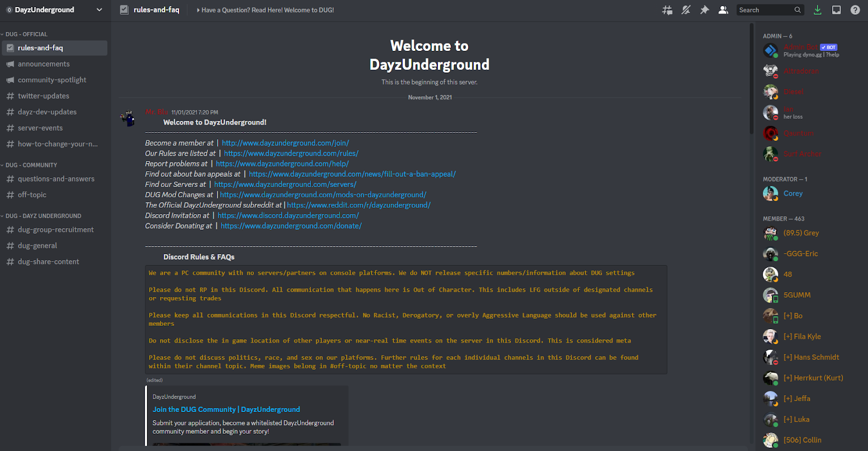The height and width of the screenshot is (451, 868).
Task: Open the Inbox icon
Action: [x=837, y=10]
